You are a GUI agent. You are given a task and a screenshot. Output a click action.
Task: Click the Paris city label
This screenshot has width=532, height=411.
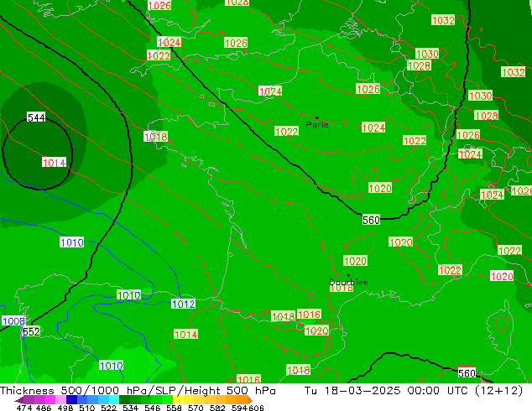point(317,125)
